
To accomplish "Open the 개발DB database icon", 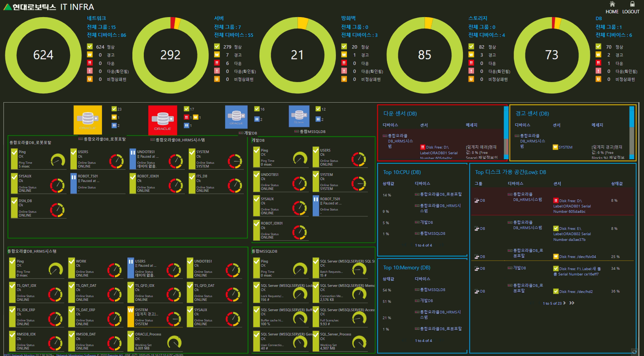I will click(x=236, y=117).
